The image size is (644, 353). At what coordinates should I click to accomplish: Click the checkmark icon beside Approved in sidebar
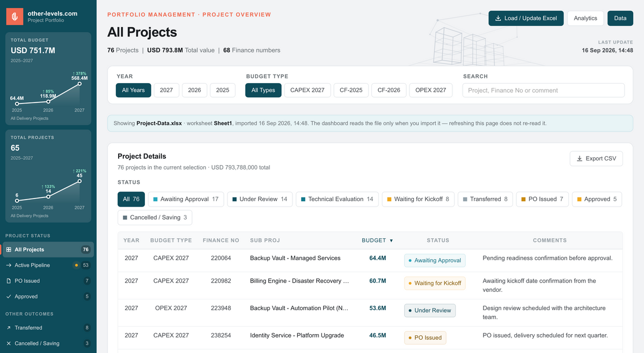pos(9,296)
